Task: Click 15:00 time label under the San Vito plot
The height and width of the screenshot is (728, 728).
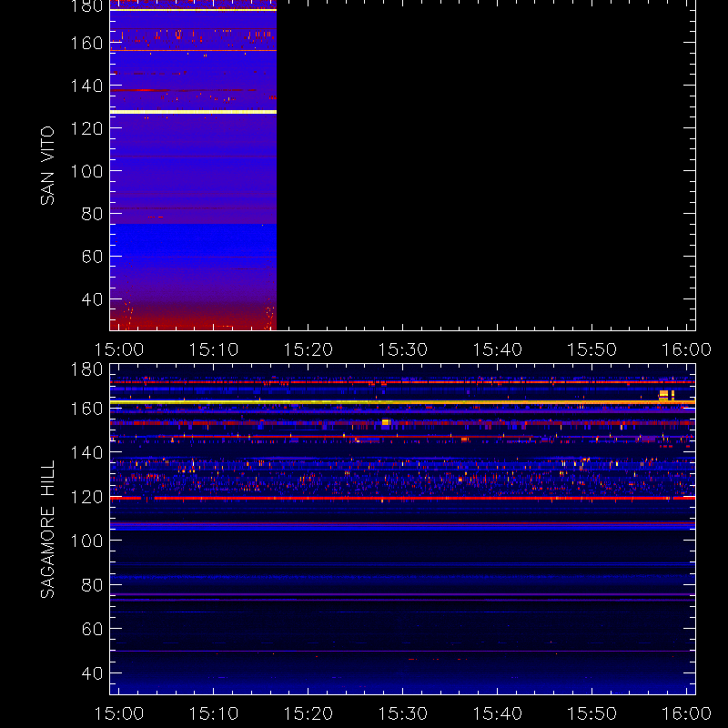Action: tap(119, 349)
